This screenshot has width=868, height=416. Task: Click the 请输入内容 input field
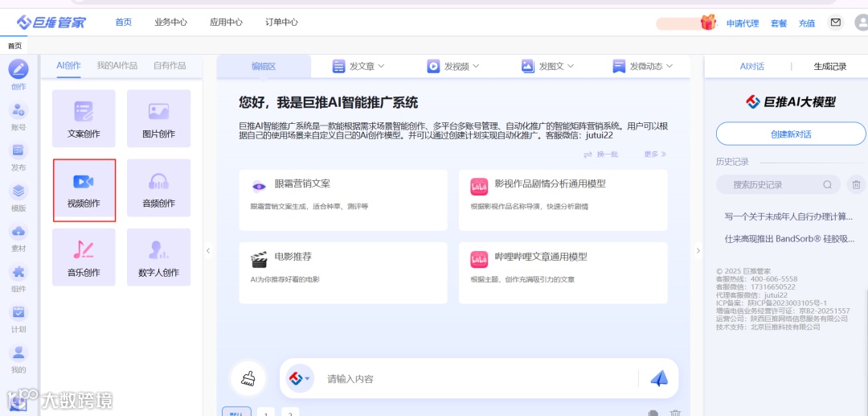(x=479, y=379)
